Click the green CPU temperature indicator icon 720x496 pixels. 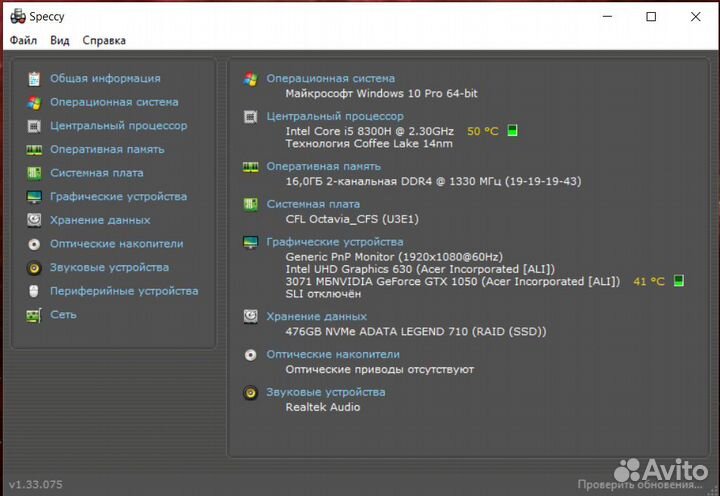(x=512, y=130)
